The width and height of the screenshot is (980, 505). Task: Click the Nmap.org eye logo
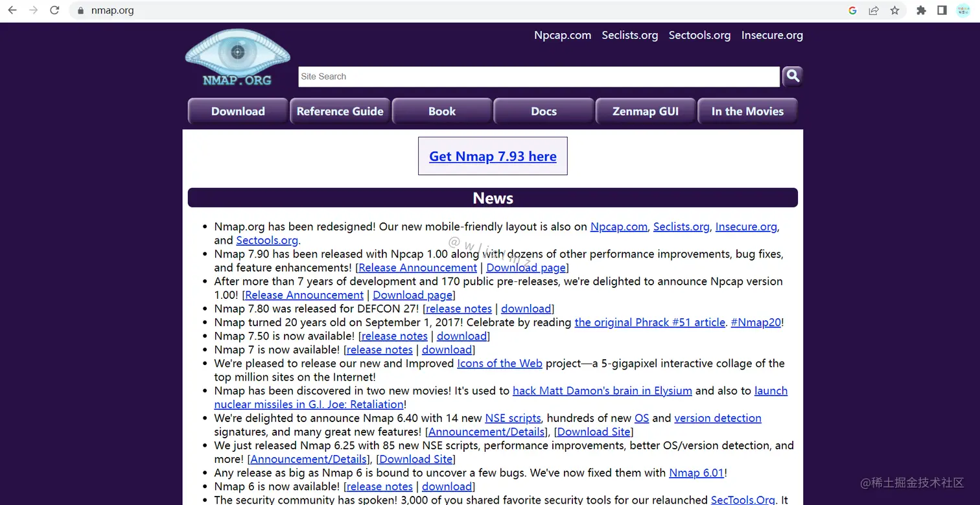click(237, 58)
